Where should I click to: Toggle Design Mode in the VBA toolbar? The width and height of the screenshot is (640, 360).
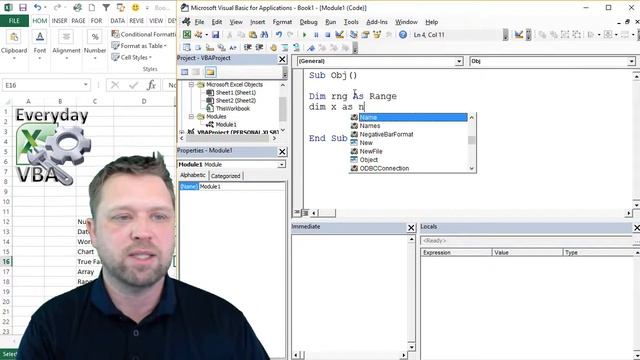coord(339,35)
